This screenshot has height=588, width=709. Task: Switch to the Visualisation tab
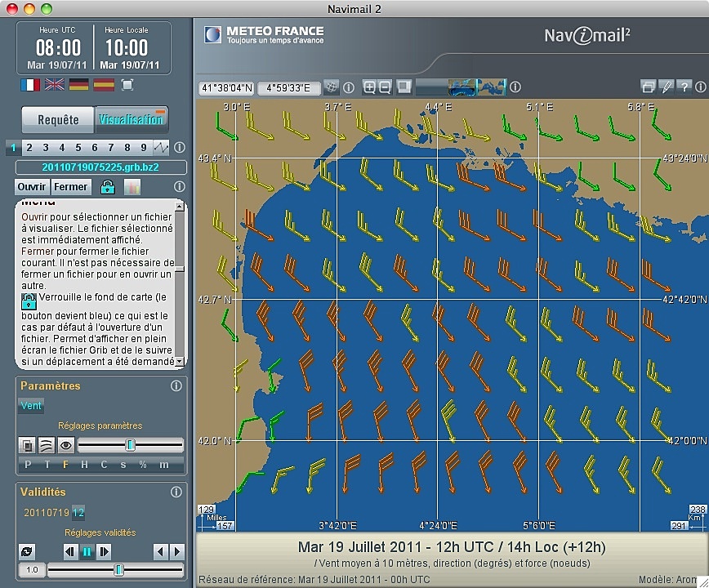[131, 119]
